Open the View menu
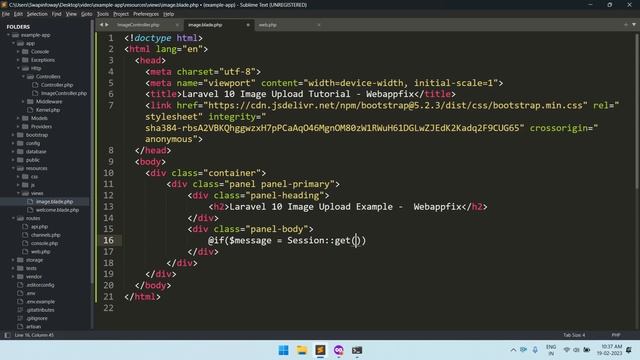Viewport: 640px width, 360px height. click(71, 14)
